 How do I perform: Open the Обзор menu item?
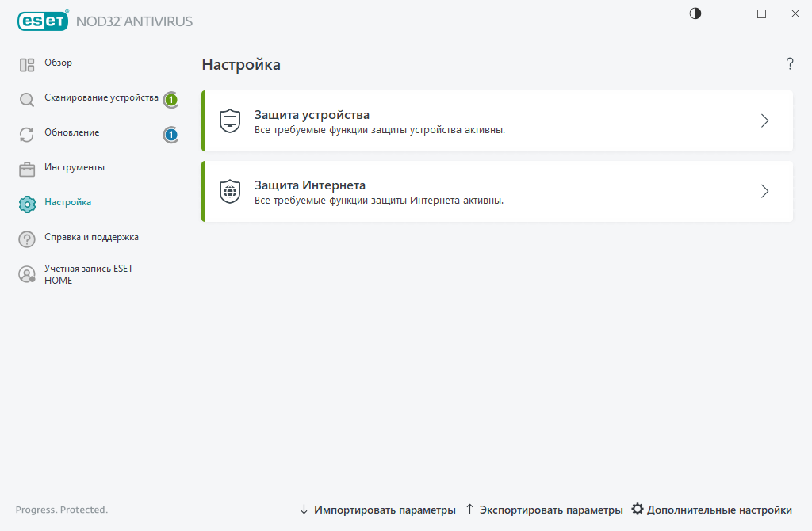58,63
